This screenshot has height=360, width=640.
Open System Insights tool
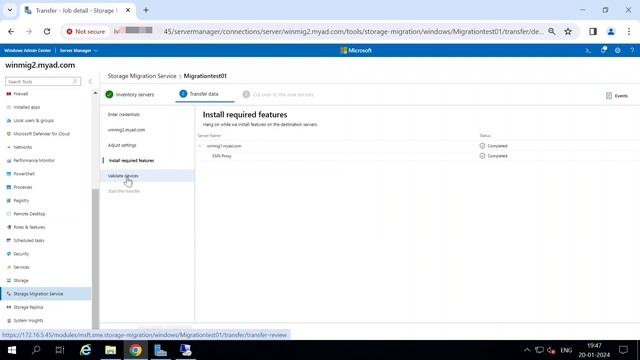pyautogui.click(x=28, y=321)
